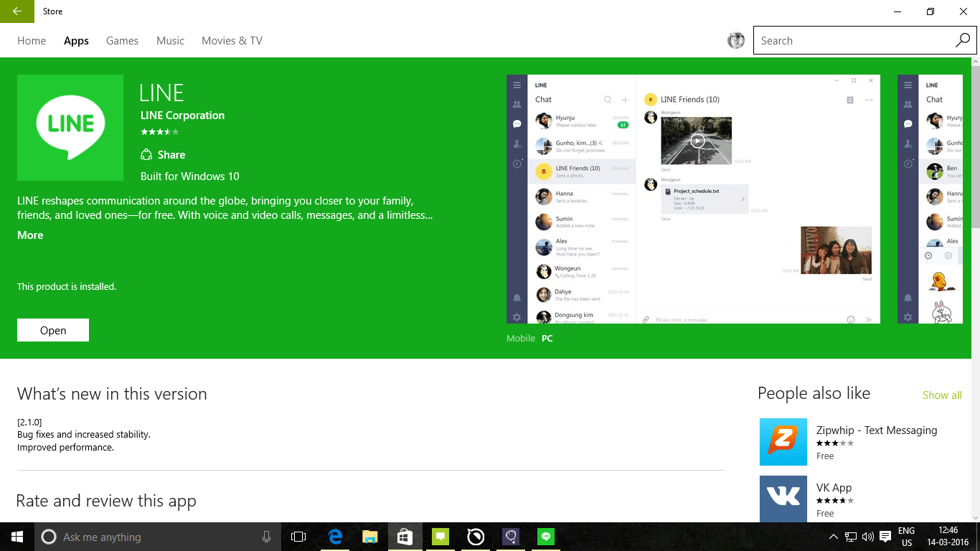Open Zipwhip - Text Messaging title

[x=877, y=430]
